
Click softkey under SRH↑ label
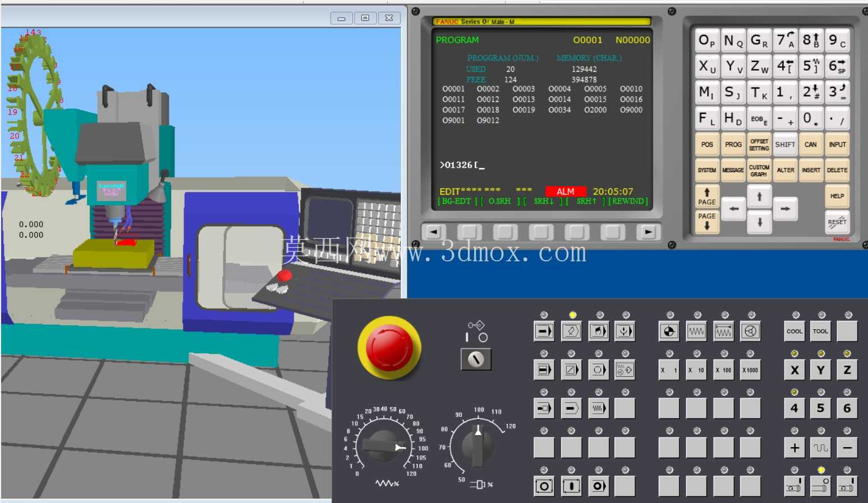[x=577, y=232]
